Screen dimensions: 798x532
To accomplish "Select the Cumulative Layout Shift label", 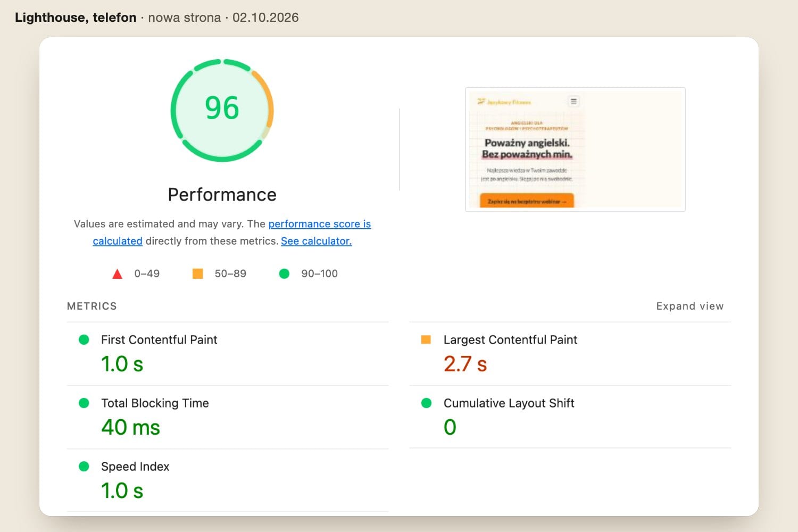I will click(509, 403).
